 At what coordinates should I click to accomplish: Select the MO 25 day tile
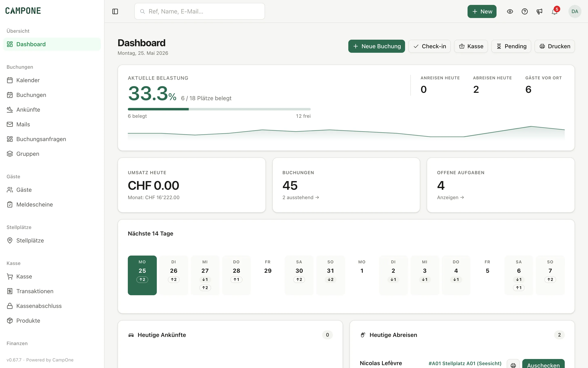142,275
